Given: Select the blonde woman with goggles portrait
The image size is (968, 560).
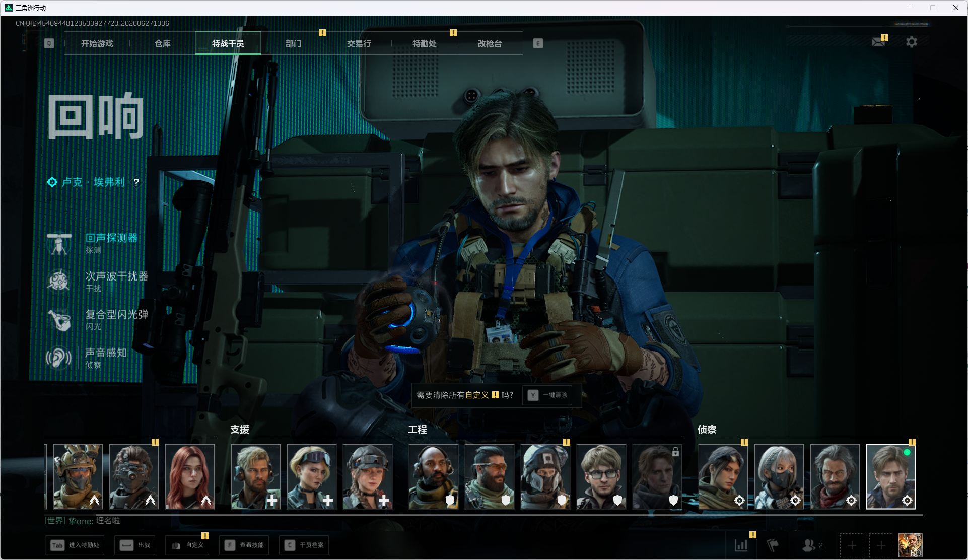Looking at the screenshot, I should point(312,476).
